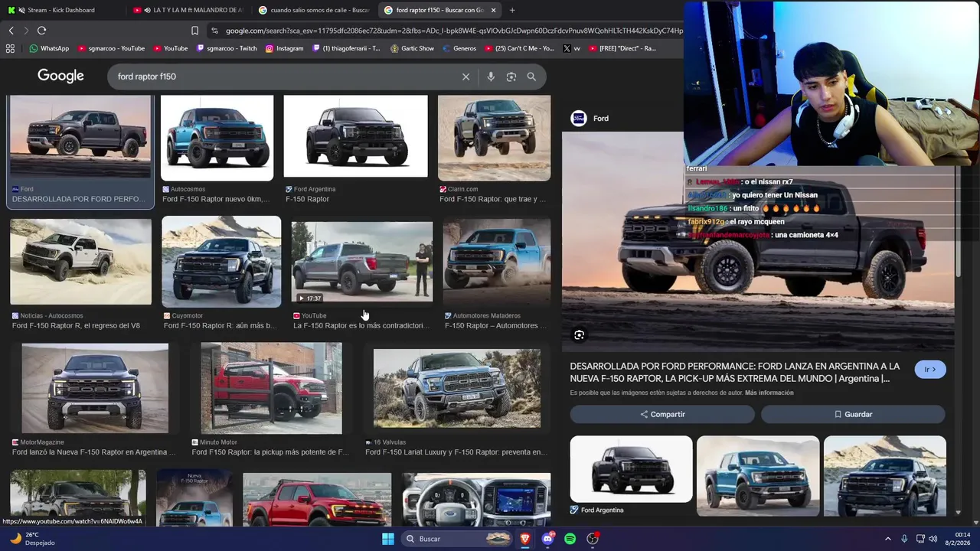This screenshot has height=551, width=980.
Task: Open Spotify from the taskbar
Action: pos(570,539)
